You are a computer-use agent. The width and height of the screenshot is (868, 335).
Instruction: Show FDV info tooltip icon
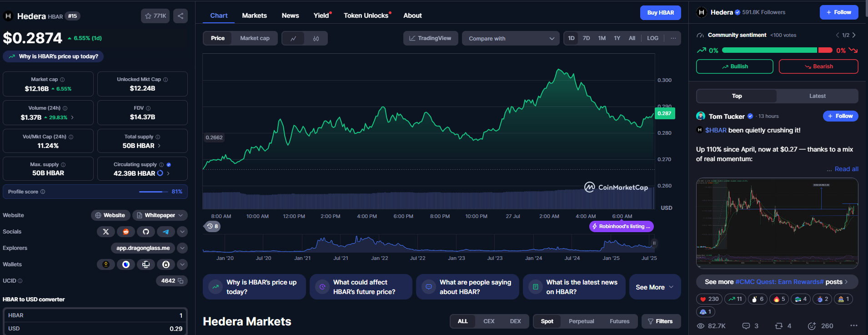pos(148,108)
